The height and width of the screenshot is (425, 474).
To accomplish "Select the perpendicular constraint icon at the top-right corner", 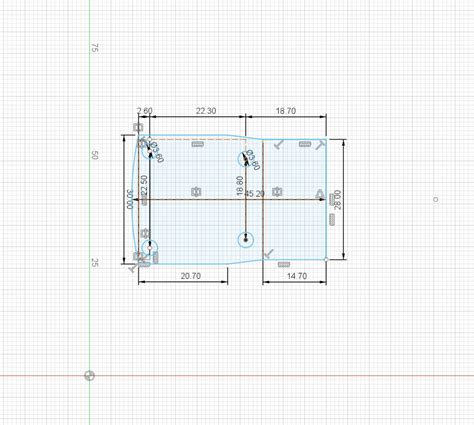I will click(x=320, y=145).
